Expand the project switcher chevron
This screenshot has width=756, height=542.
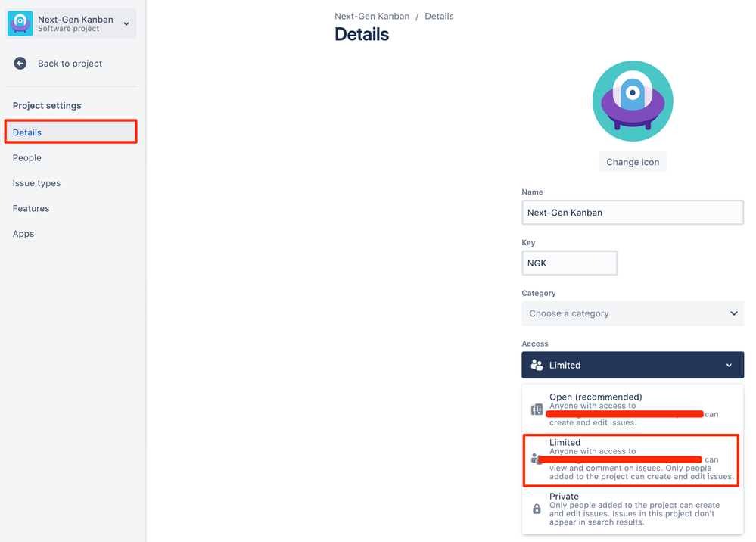pos(126,23)
